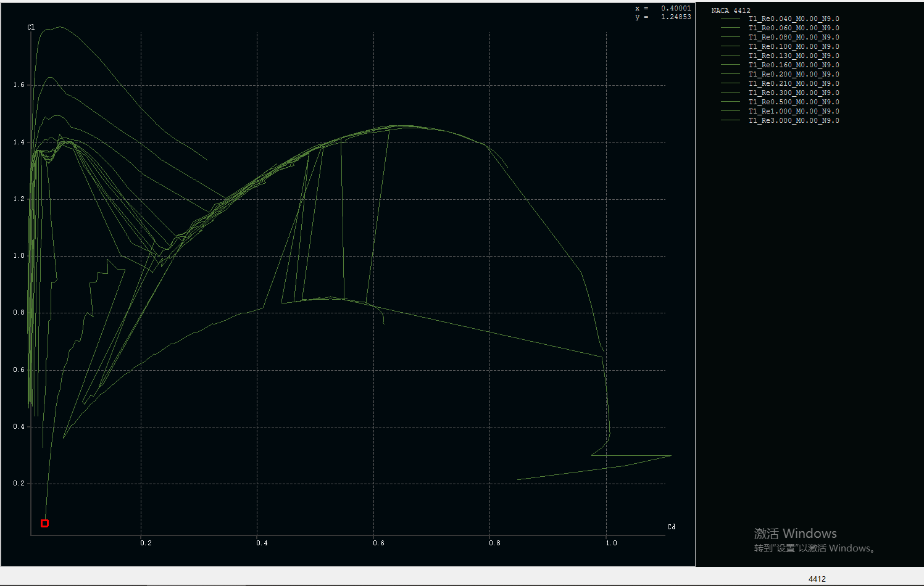Click the 1.0 tick label on Cd axis
This screenshot has height=586, width=924.
coord(611,543)
